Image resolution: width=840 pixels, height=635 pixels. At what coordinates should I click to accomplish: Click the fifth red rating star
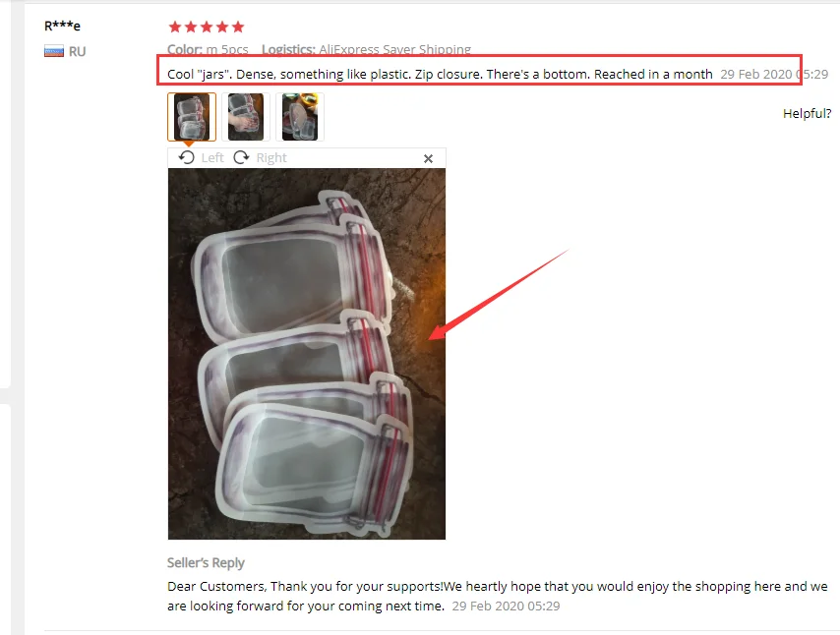coord(238,27)
